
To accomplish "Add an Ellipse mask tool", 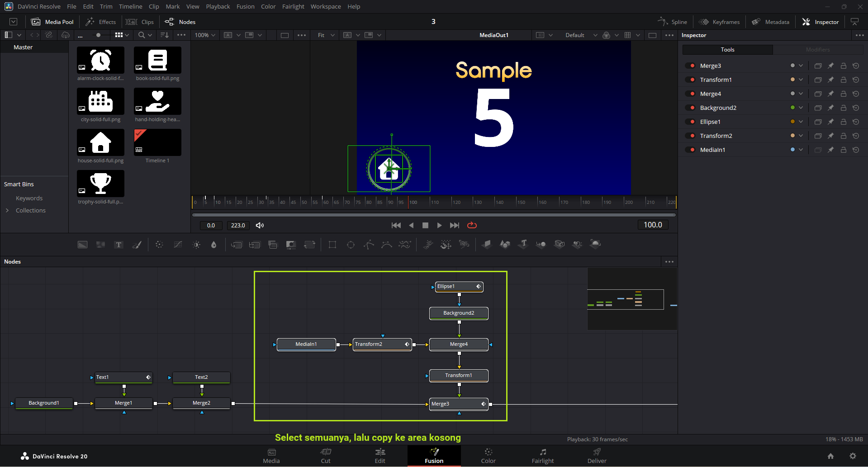I will [x=351, y=245].
